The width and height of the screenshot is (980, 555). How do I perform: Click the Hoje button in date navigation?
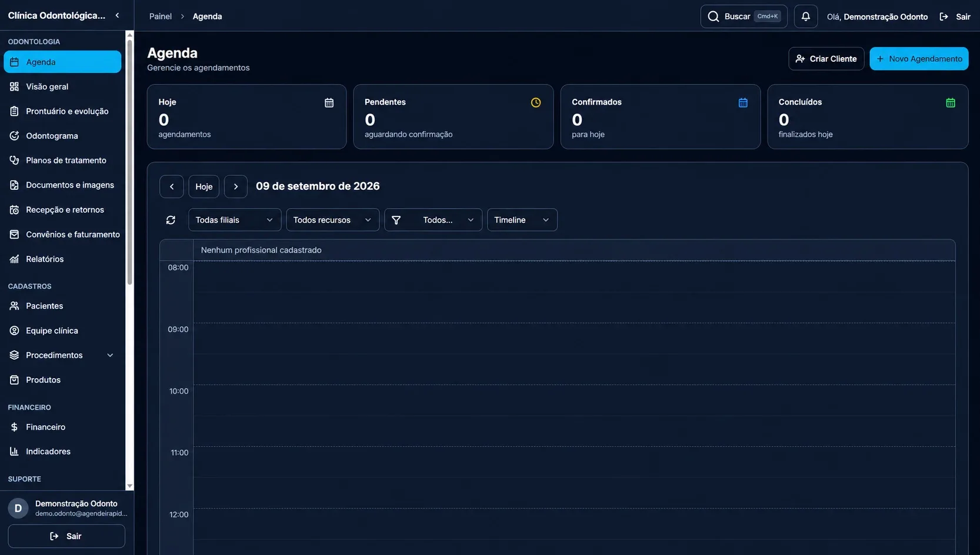pyautogui.click(x=204, y=186)
